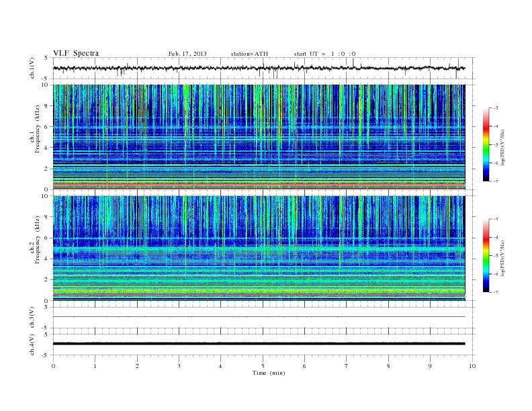Click the ch.2 spectrogram image

click(x=259, y=248)
